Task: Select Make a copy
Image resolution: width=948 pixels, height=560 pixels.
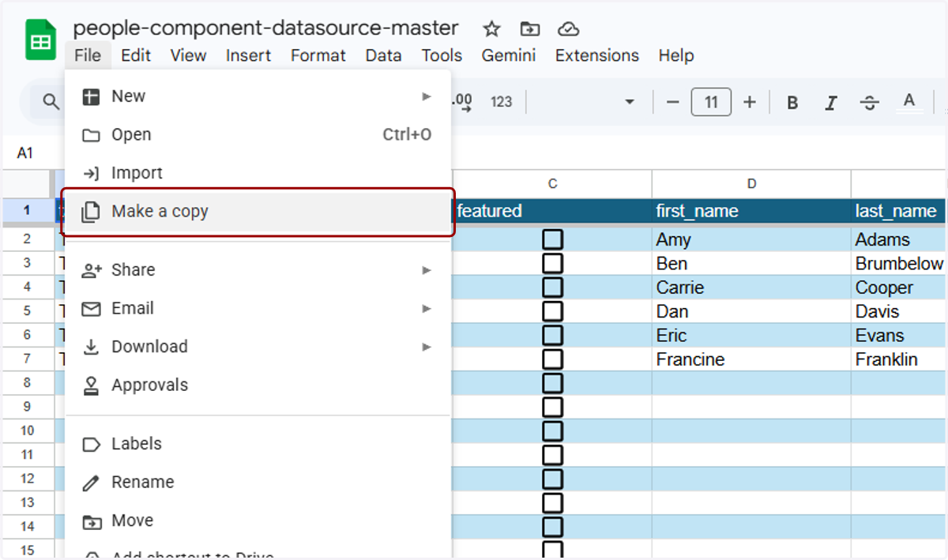Action: coord(258,212)
